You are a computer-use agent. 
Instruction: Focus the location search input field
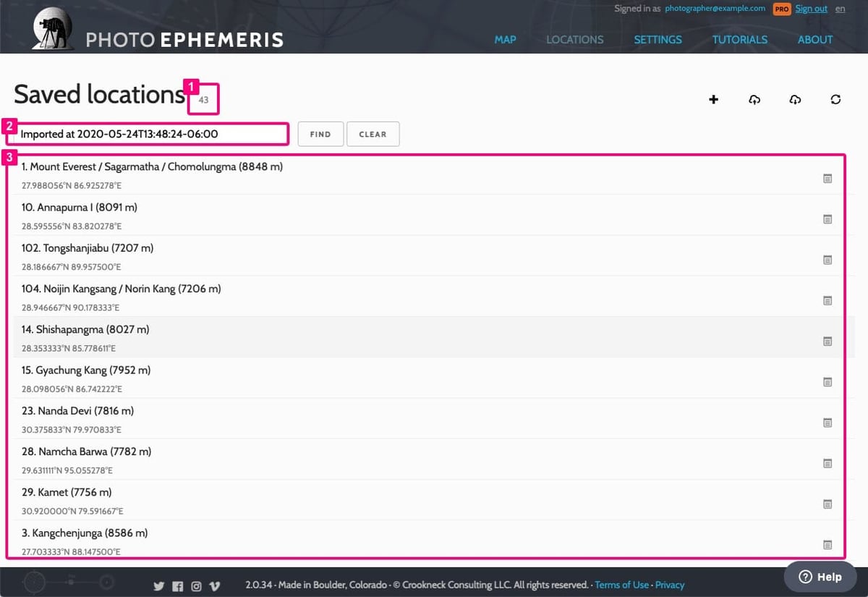coord(148,135)
